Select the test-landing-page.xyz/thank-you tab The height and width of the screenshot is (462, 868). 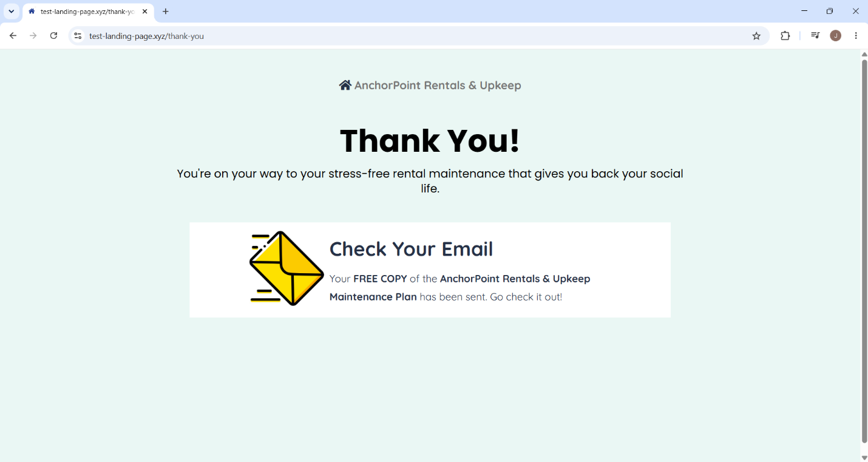89,12
